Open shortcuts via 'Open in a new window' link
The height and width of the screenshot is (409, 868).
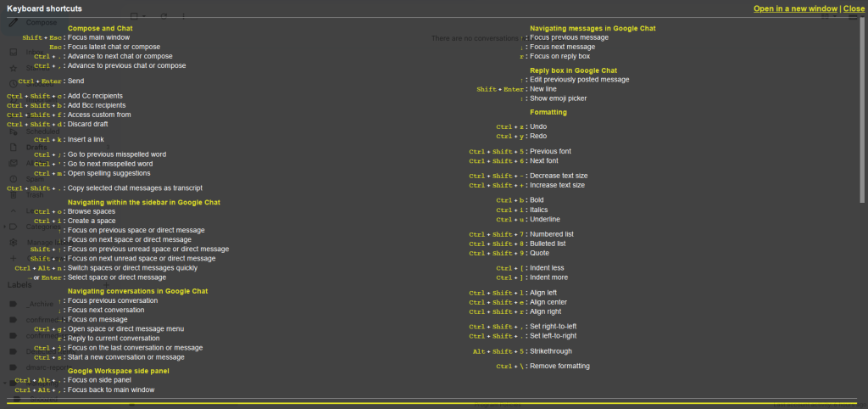[x=795, y=8]
